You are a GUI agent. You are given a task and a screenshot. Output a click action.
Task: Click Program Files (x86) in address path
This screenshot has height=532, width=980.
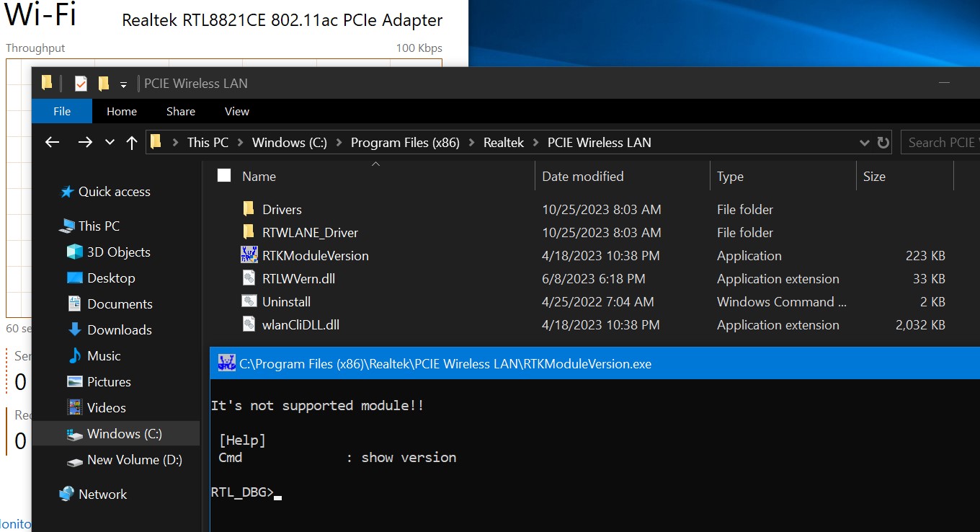pyautogui.click(x=405, y=142)
